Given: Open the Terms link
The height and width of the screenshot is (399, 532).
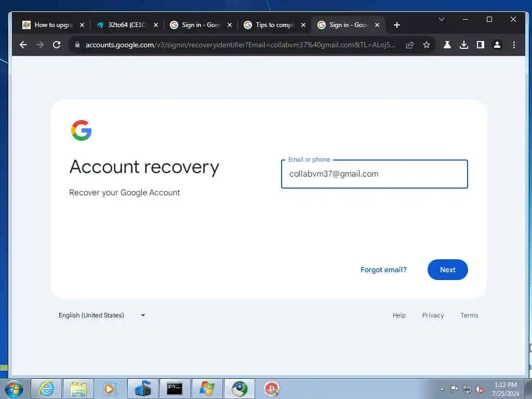Looking at the screenshot, I should tap(469, 315).
